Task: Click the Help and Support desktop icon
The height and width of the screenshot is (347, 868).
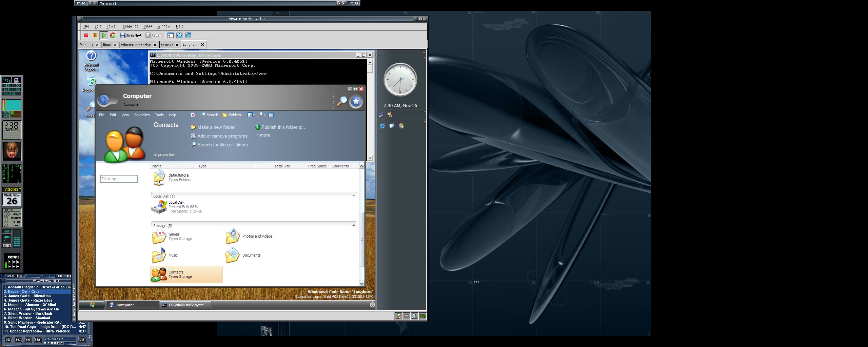Action: click(91, 61)
